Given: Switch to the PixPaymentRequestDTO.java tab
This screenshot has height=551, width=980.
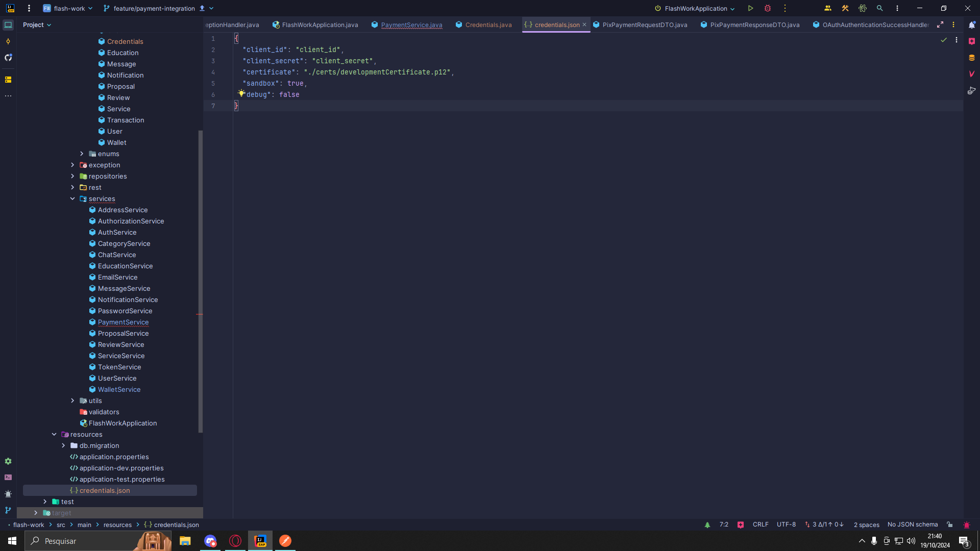Looking at the screenshot, I should click(x=640, y=24).
